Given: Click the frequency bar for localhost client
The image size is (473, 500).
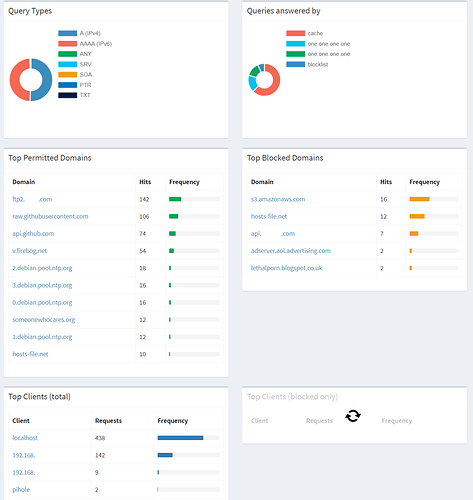Looking at the screenshot, I should coord(188,438).
